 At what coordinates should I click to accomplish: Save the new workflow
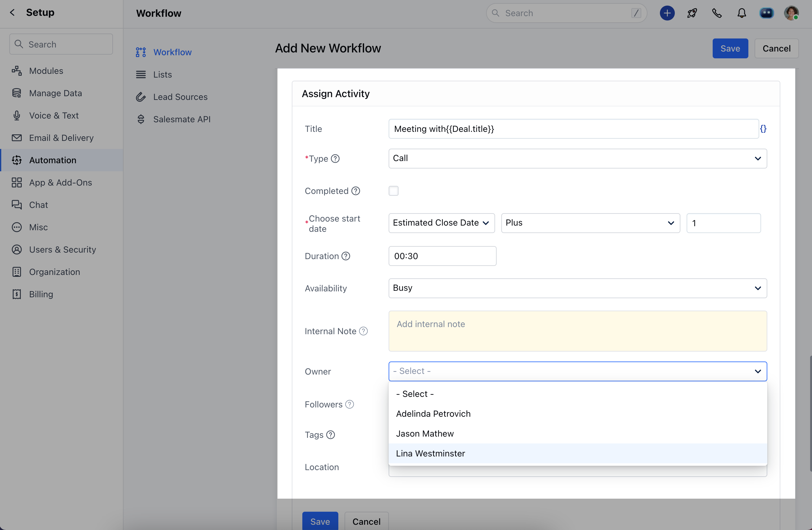point(730,48)
